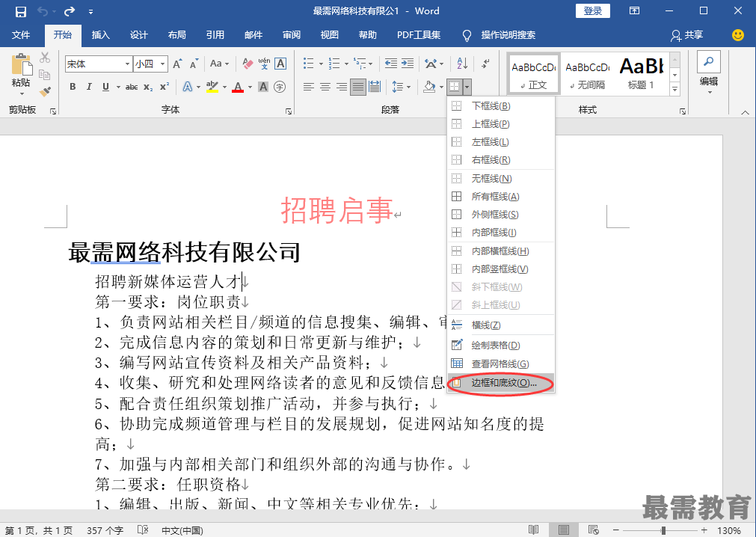This screenshot has height=537, width=756.
Task: Click the 共享 share button
Action: click(687, 34)
